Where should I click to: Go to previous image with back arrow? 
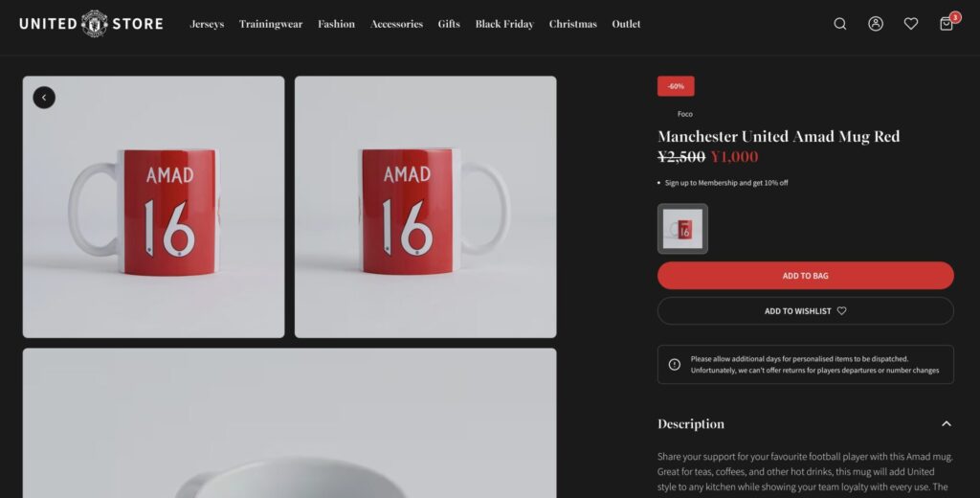[44, 98]
